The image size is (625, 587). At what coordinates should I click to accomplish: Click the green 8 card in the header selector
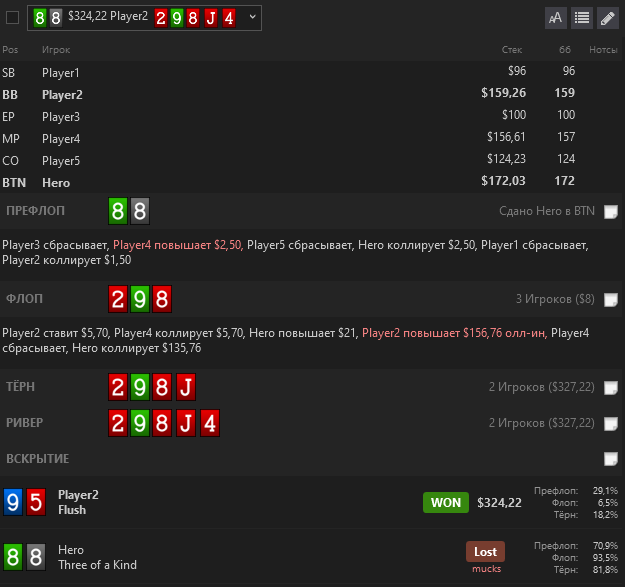click(x=40, y=18)
